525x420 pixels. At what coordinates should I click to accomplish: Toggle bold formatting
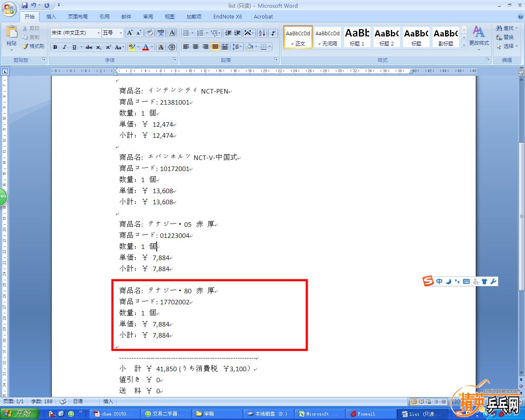pos(55,47)
